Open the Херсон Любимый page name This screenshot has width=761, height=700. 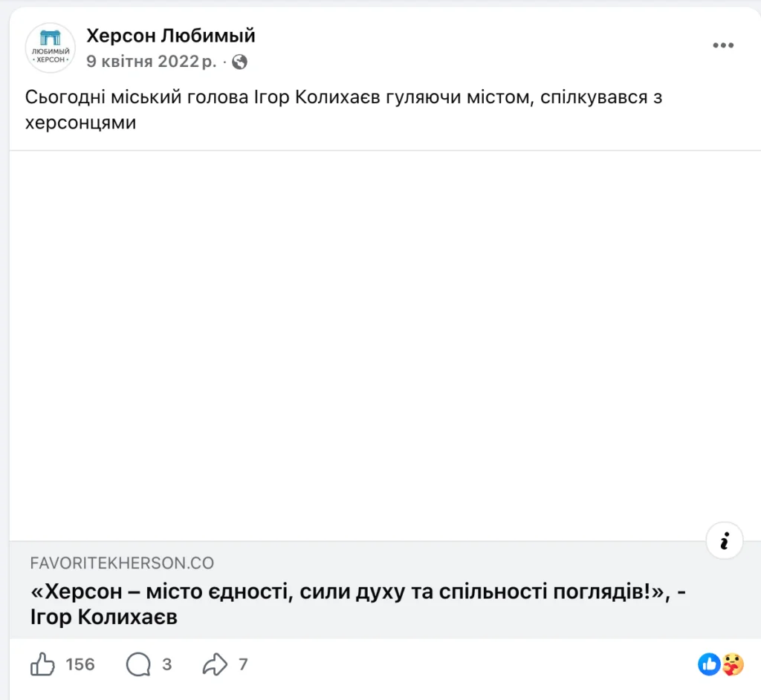click(171, 36)
